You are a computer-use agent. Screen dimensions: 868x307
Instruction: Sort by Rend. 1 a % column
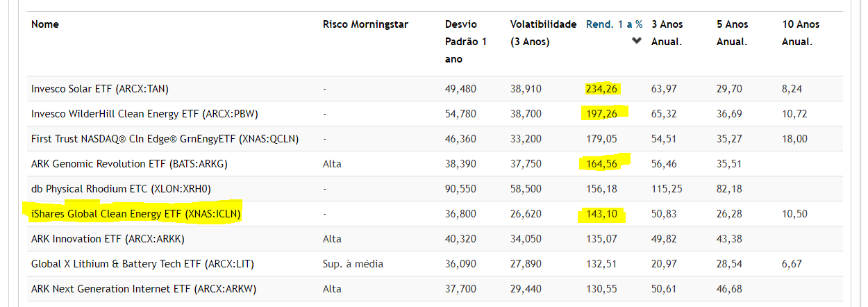tap(614, 24)
